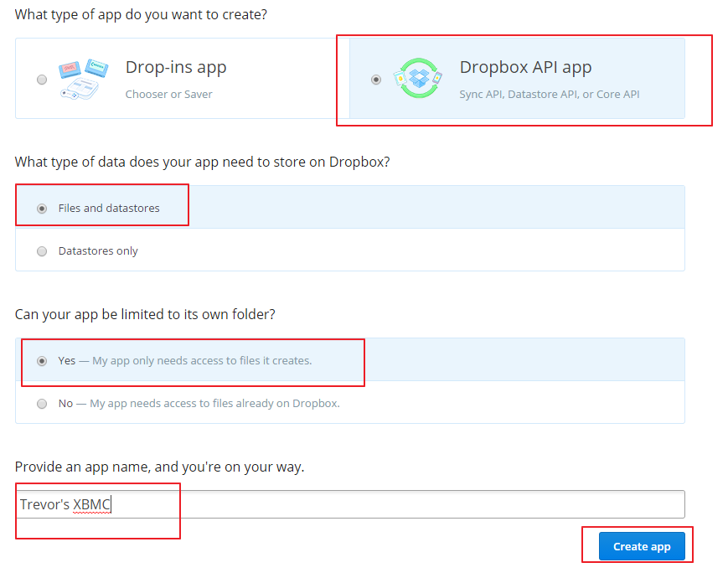
Task: Focus the app name field containing Trevor's XBMC
Action: [350, 504]
